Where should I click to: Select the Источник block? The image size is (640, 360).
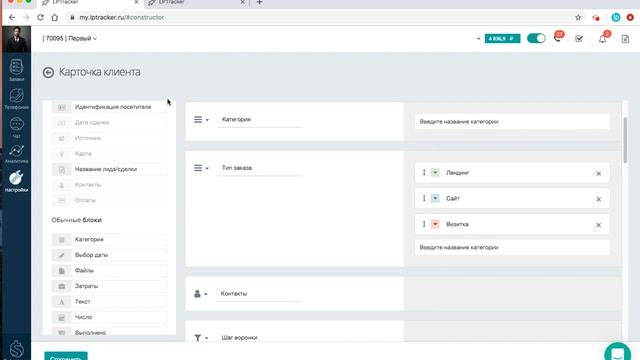pyautogui.click(x=109, y=138)
